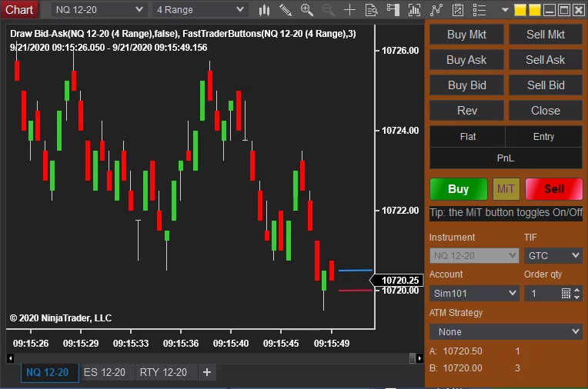Open the Chart Trader Instrument dropdown
Image resolution: width=588 pixels, height=389 pixels.
474,255
